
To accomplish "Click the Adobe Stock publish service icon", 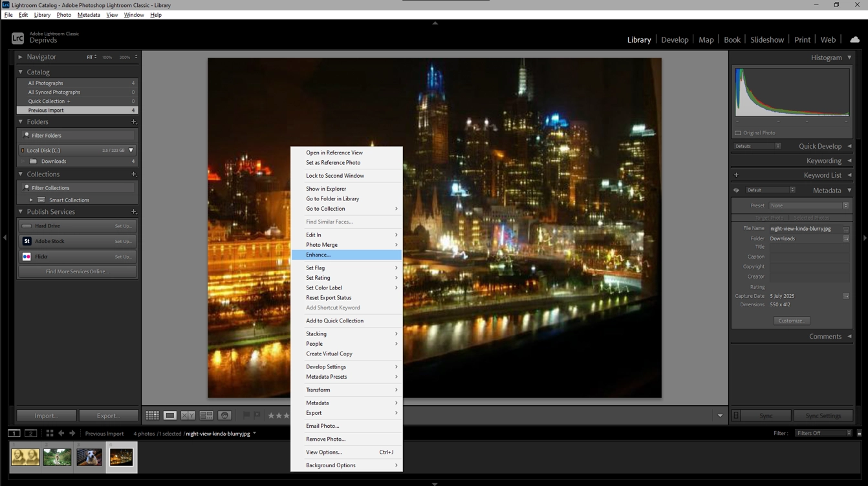I will coord(27,241).
